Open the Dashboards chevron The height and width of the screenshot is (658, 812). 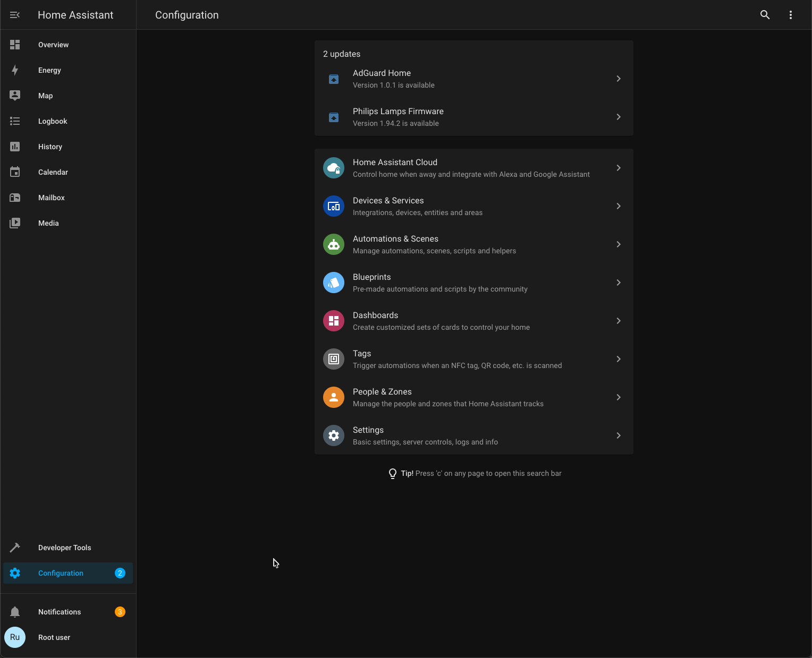click(619, 321)
